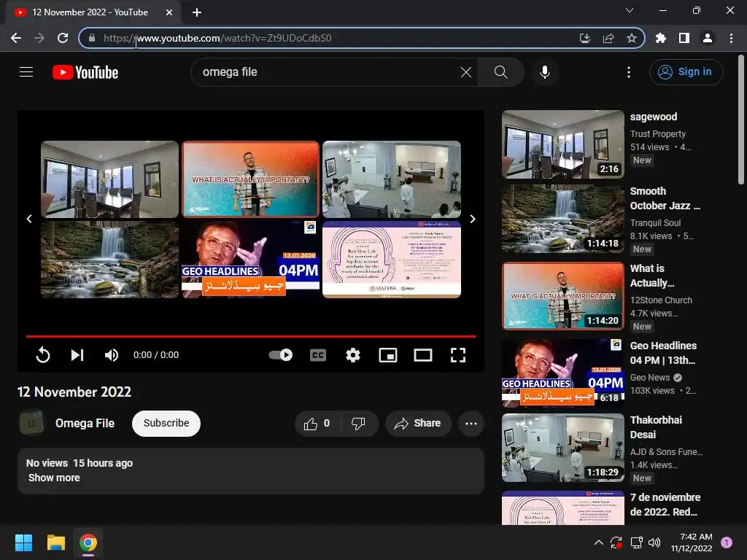The image size is (747, 560).
Task: Close the '12 November 2022 - YouTube' tab
Action: (x=169, y=12)
